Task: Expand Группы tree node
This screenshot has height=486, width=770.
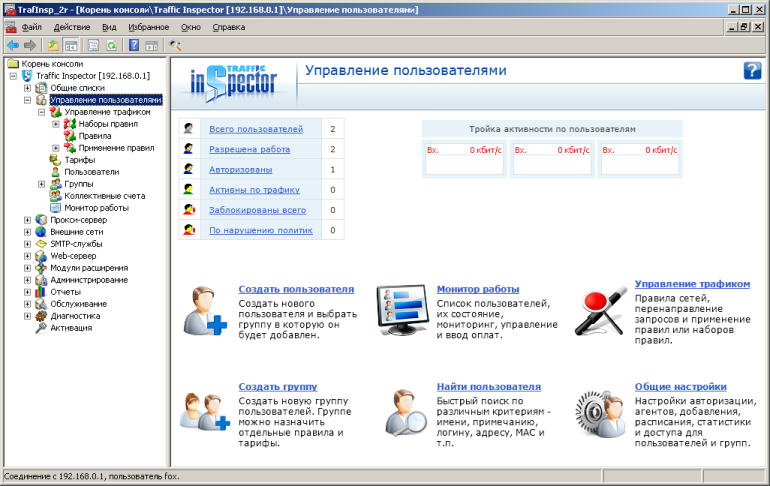Action: tap(42, 185)
